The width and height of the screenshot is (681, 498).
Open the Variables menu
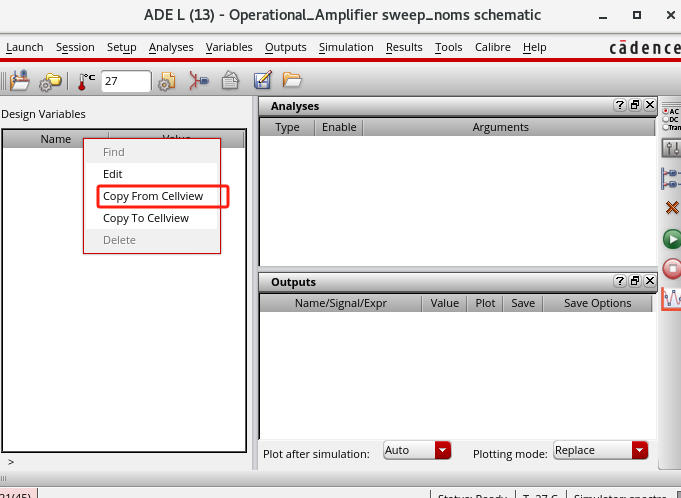(229, 47)
